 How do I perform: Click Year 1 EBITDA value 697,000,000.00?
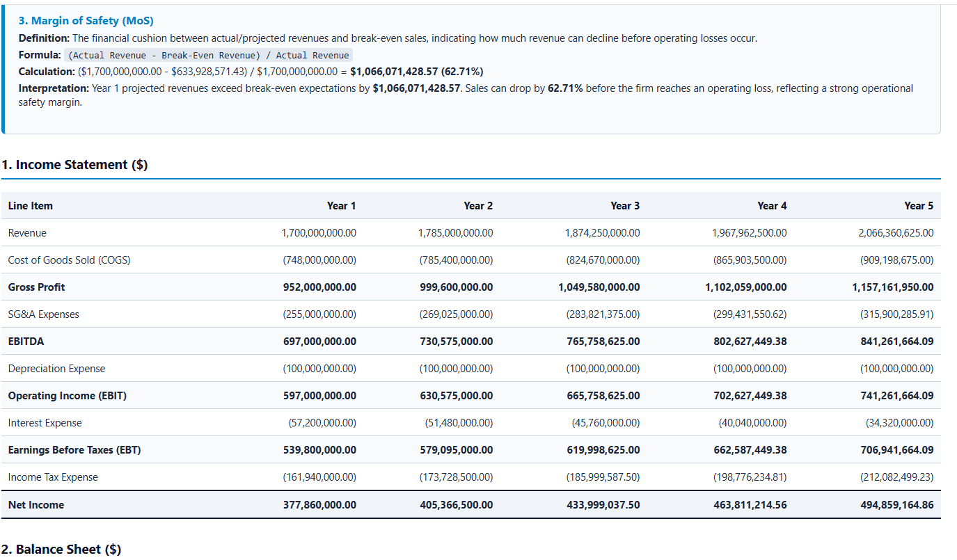coord(319,342)
